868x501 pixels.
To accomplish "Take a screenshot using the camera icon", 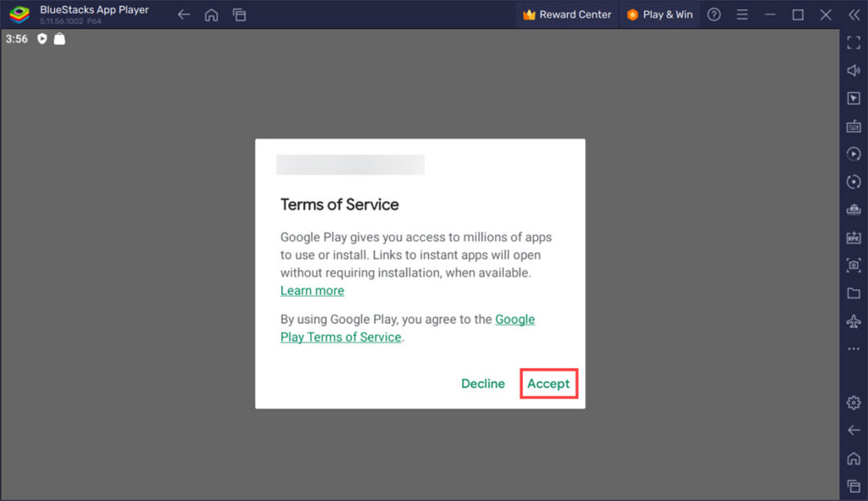I will (x=854, y=265).
